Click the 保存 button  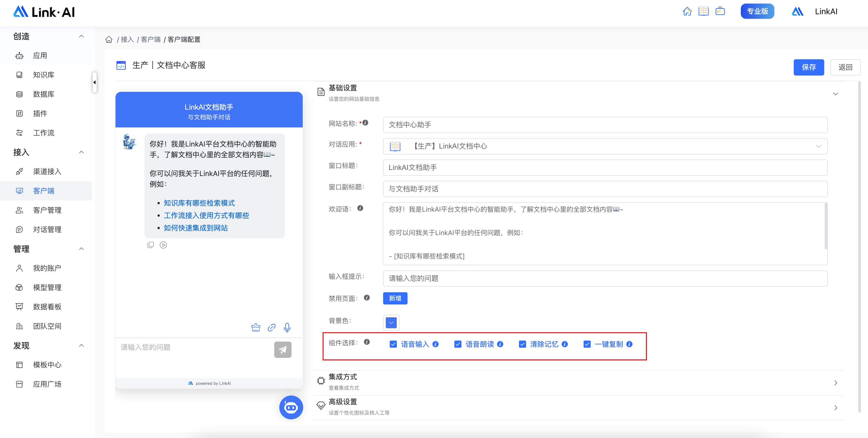pyautogui.click(x=809, y=67)
